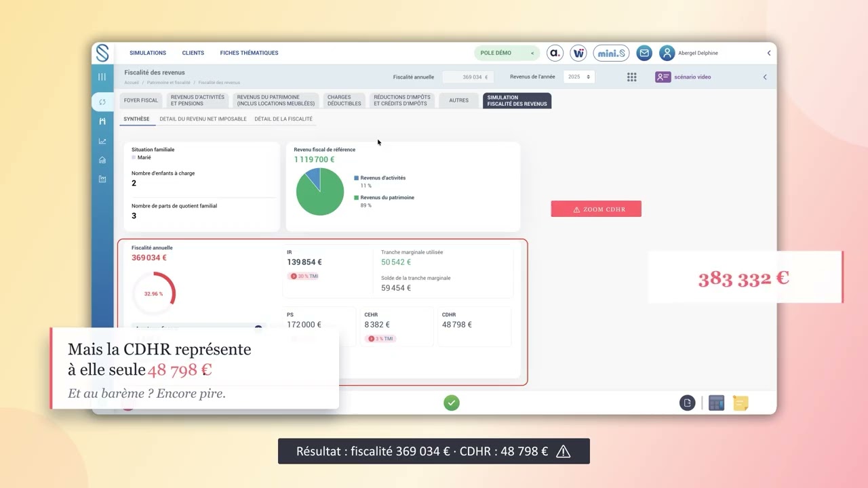
Task: Click the purple scenario card icon
Action: [663, 77]
